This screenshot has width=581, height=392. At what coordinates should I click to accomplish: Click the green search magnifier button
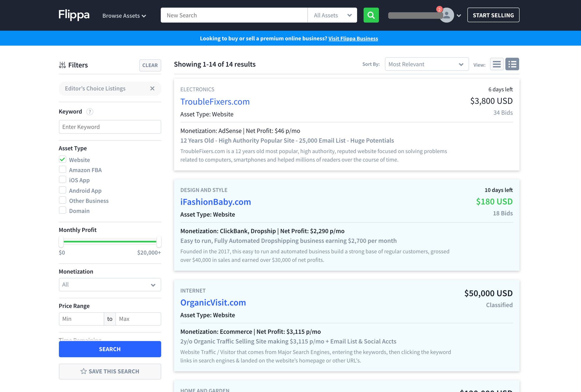[x=371, y=15]
